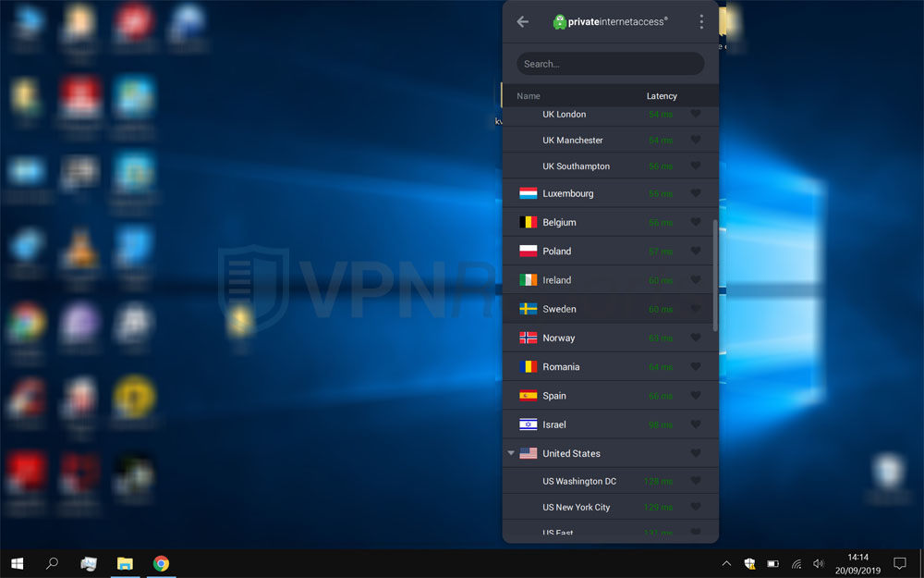The height and width of the screenshot is (578, 924).
Task: Open File Explorer from the taskbar
Action: (x=125, y=563)
